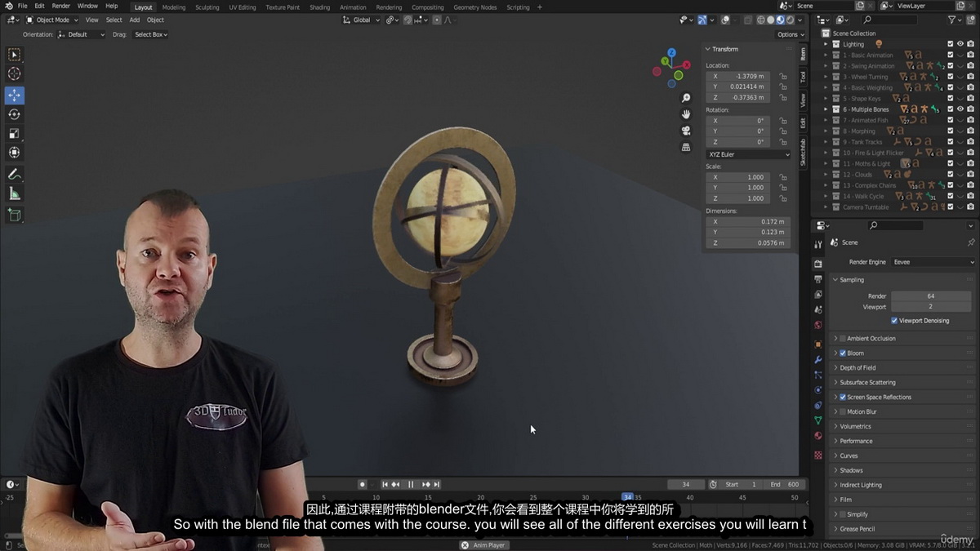Lock the X location field
Image resolution: width=980 pixels, height=551 pixels.
[782, 76]
